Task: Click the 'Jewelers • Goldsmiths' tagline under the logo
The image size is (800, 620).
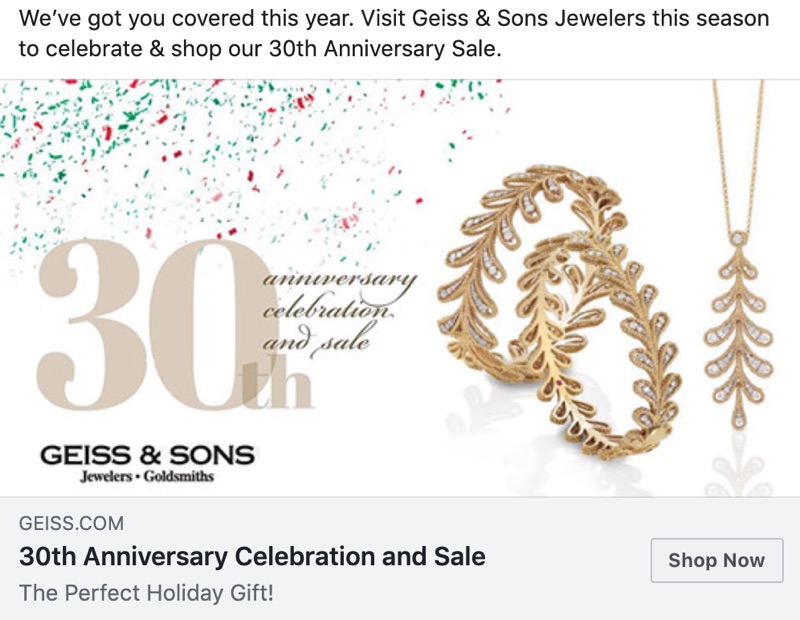Action: tap(147, 477)
